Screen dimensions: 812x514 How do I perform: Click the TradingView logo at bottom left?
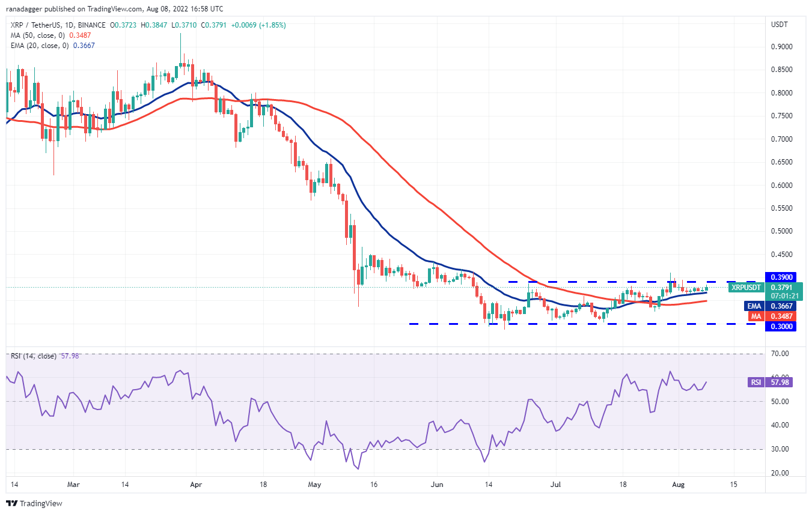click(34, 503)
